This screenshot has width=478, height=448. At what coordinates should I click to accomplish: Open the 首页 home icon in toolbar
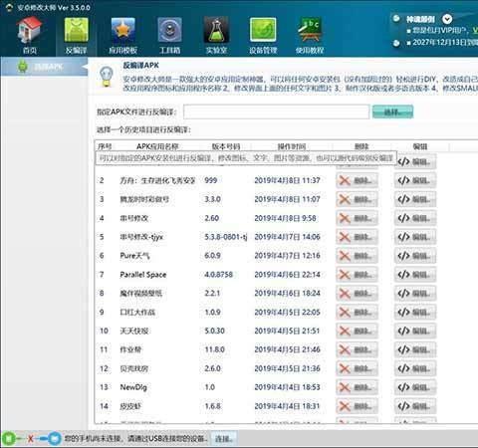point(30,35)
